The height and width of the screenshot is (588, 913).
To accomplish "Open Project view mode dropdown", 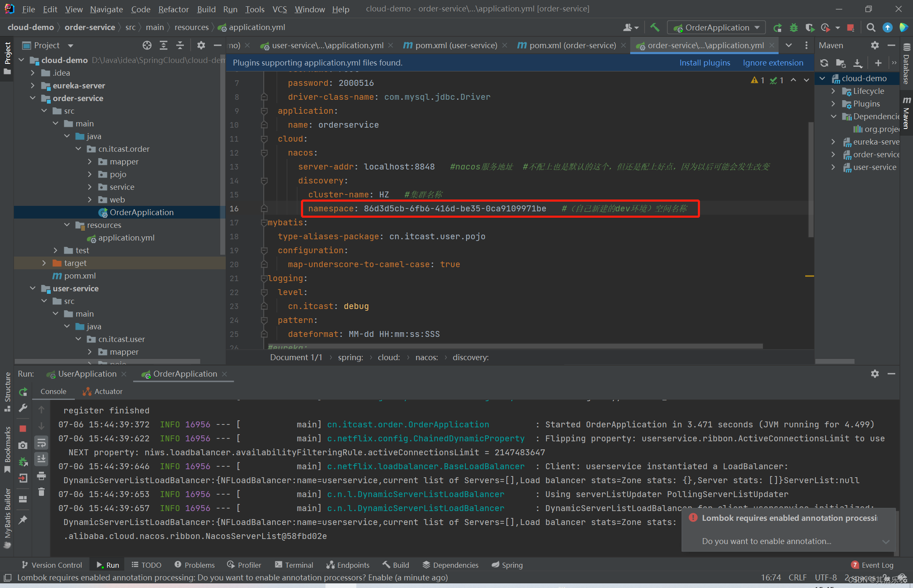I will point(71,45).
